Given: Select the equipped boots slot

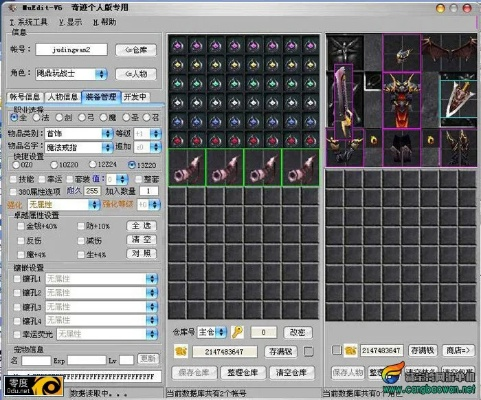Looking at the screenshot, I should click(x=459, y=148).
